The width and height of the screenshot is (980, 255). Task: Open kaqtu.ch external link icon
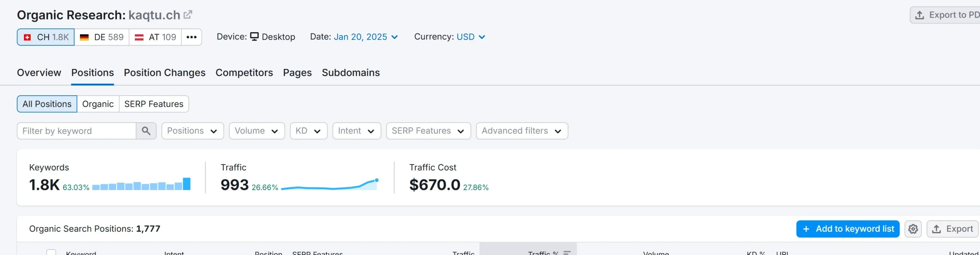click(188, 15)
